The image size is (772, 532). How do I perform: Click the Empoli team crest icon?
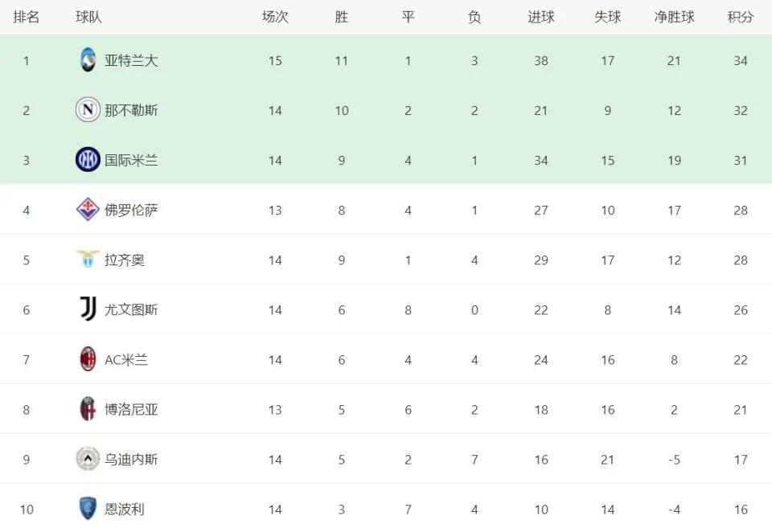(88, 509)
